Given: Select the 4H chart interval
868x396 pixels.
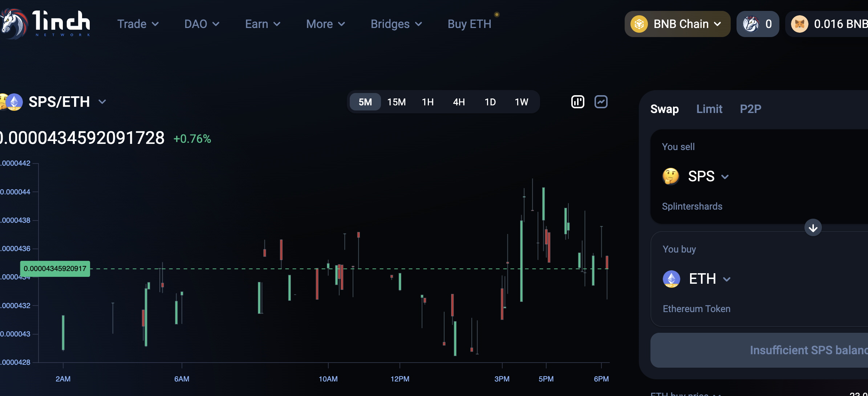Looking at the screenshot, I should 459,102.
